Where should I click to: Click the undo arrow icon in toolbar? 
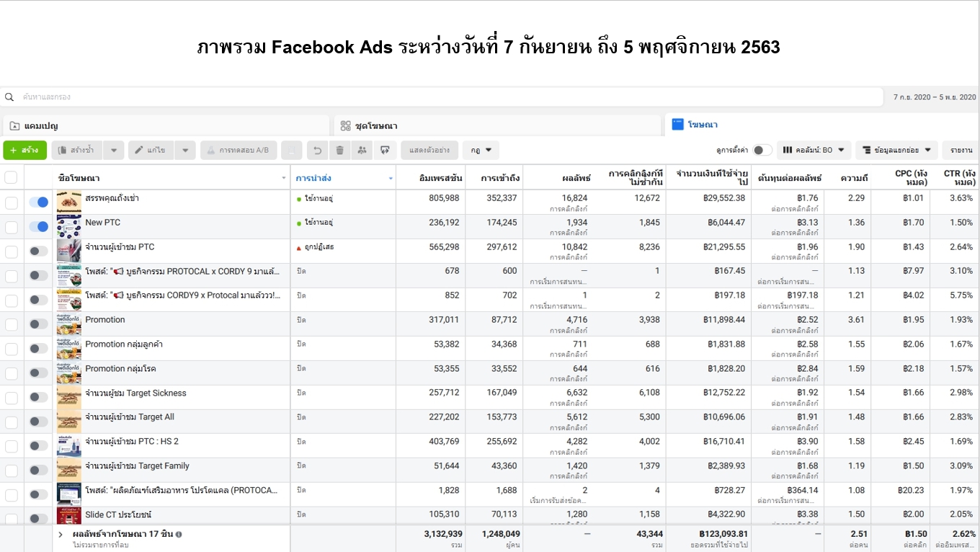coord(317,150)
